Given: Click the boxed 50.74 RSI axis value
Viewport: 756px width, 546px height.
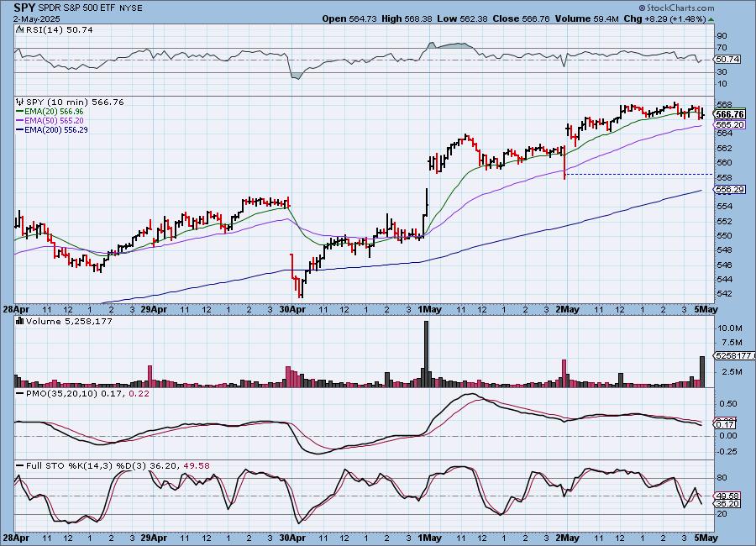Looking at the screenshot, I should [727, 60].
